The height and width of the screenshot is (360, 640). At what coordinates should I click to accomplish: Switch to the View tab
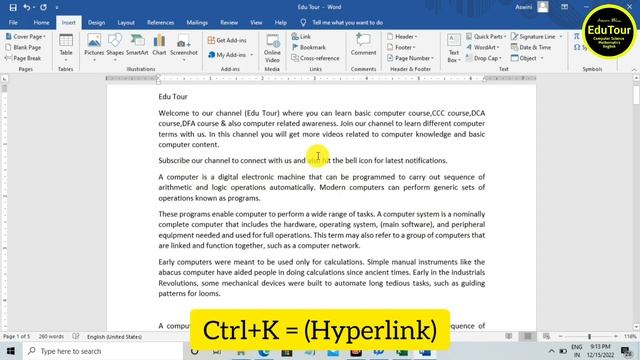click(256, 22)
